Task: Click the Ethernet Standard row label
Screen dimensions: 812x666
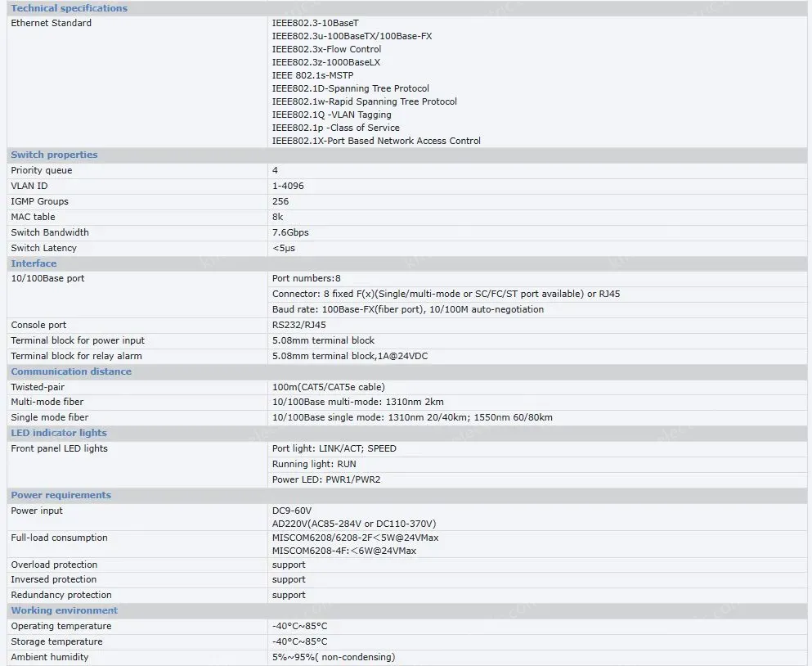Action: click(51, 23)
